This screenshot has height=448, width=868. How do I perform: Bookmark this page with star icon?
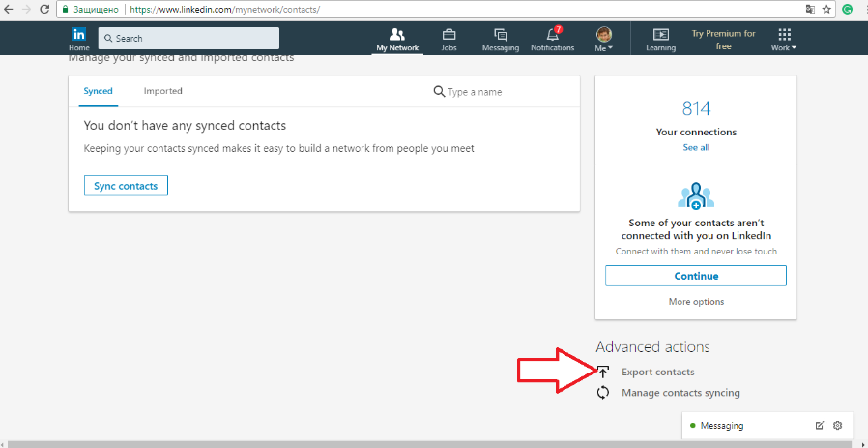[x=826, y=10]
